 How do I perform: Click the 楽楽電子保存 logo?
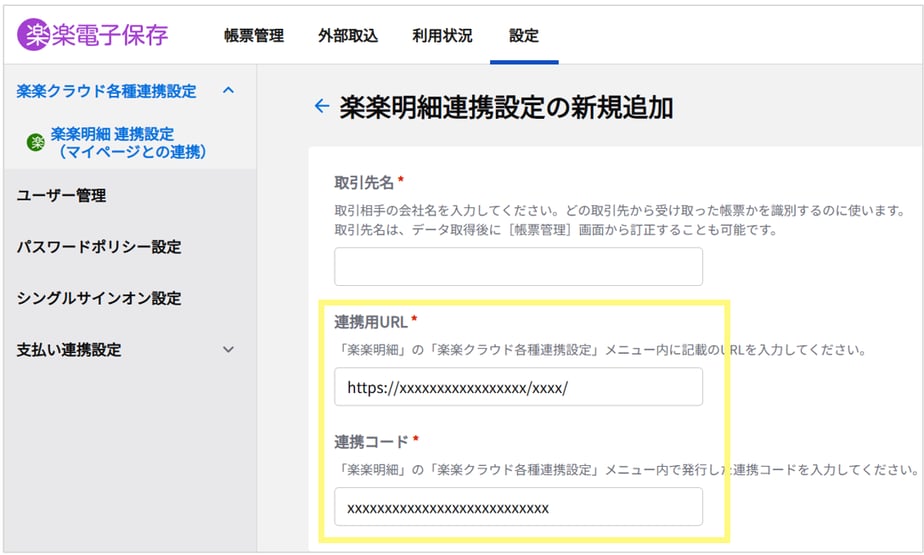point(93,35)
